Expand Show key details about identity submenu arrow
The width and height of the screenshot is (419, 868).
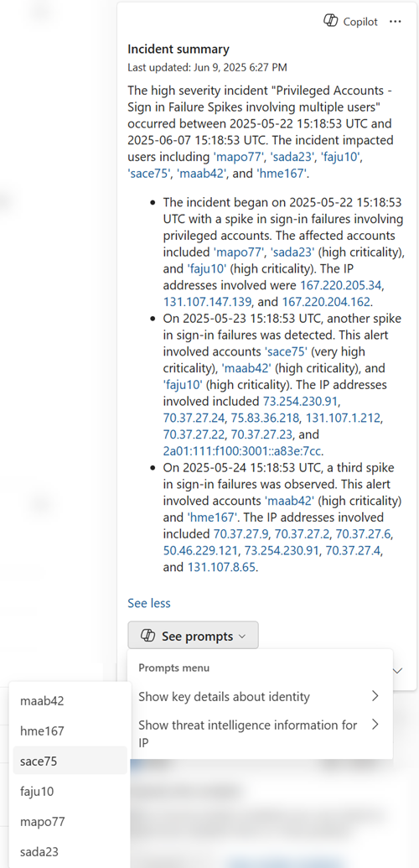[375, 696]
